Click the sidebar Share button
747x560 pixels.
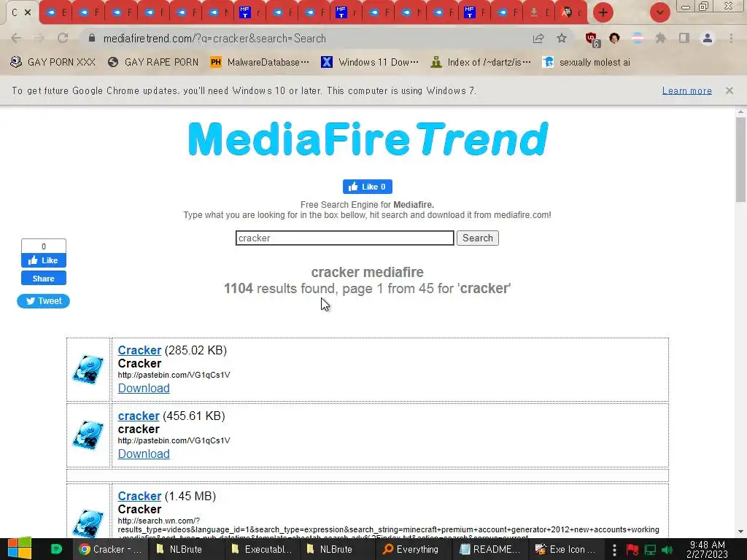[43, 278]
